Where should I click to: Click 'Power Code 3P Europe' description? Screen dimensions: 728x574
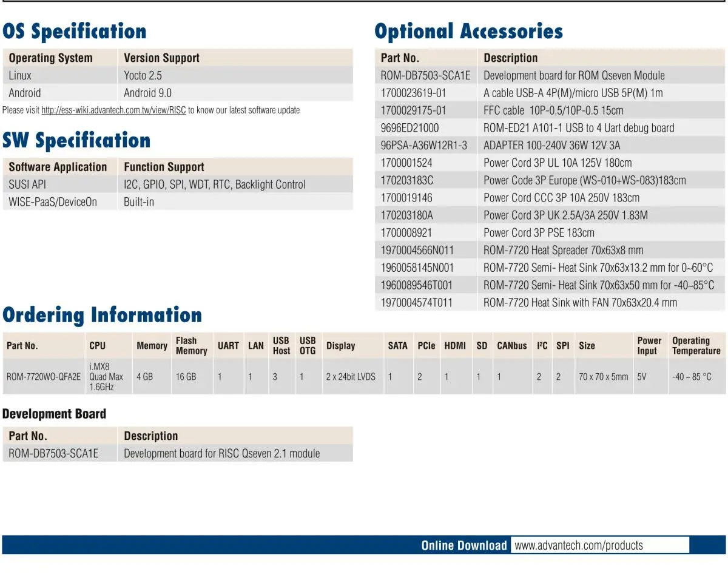pyautogui.click(x=585, y=180)
